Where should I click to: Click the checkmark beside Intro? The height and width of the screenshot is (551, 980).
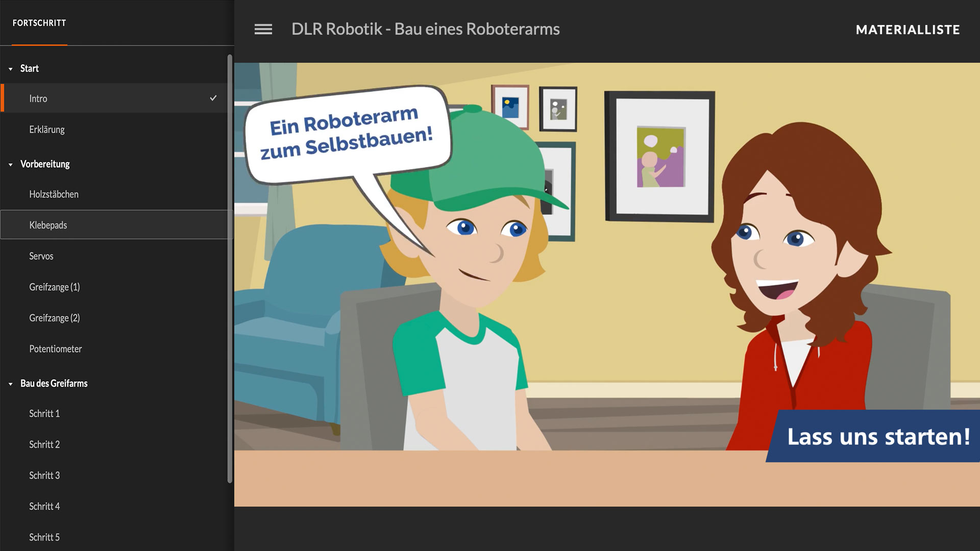point(214,98)
